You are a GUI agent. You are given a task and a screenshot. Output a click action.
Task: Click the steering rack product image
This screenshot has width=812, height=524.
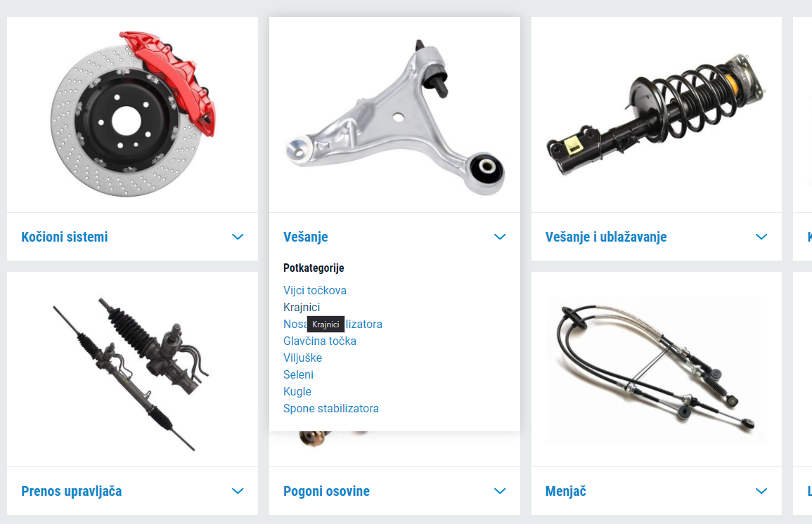[131, 374]
